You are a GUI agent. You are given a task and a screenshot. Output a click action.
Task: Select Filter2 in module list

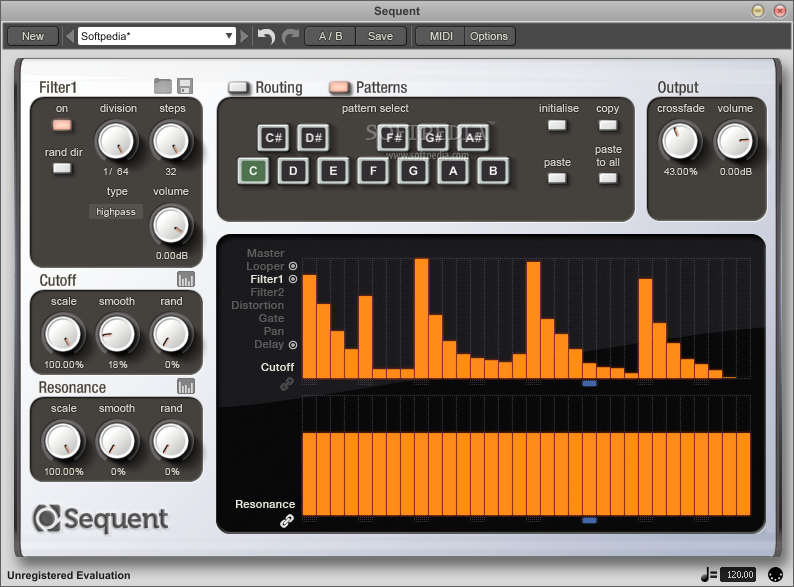coord(267,292)
